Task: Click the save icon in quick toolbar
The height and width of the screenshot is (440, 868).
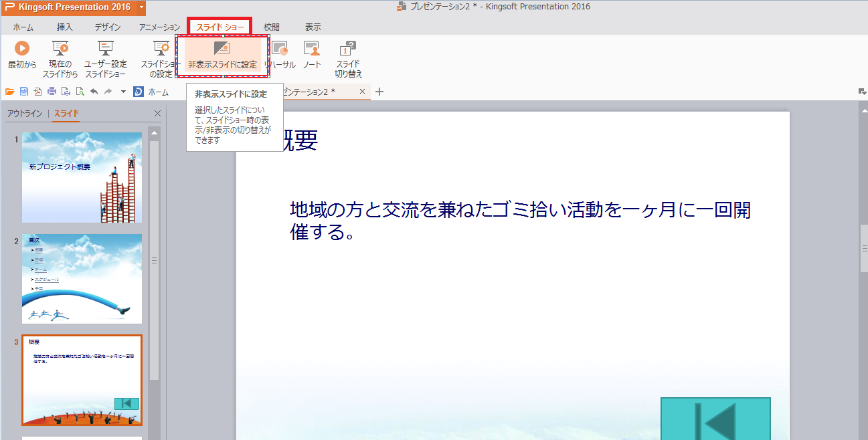Action: pos(24,92)
